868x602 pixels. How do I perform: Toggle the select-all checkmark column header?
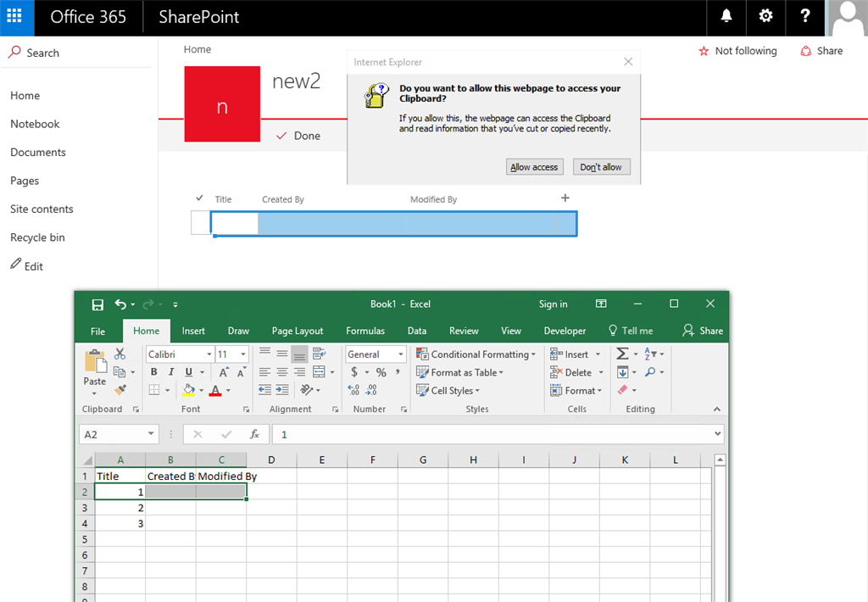click(200, 198)
